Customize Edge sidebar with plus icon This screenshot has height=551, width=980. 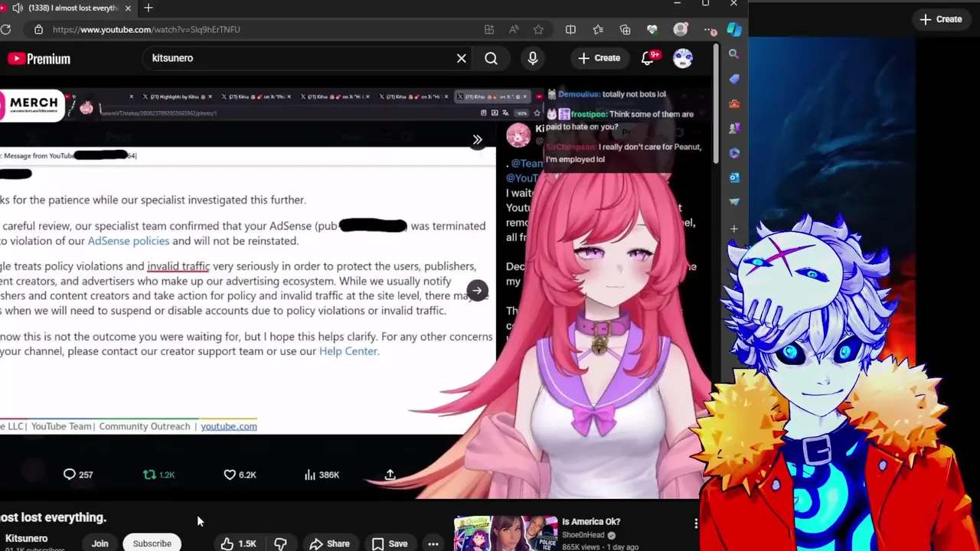[734, 229]
